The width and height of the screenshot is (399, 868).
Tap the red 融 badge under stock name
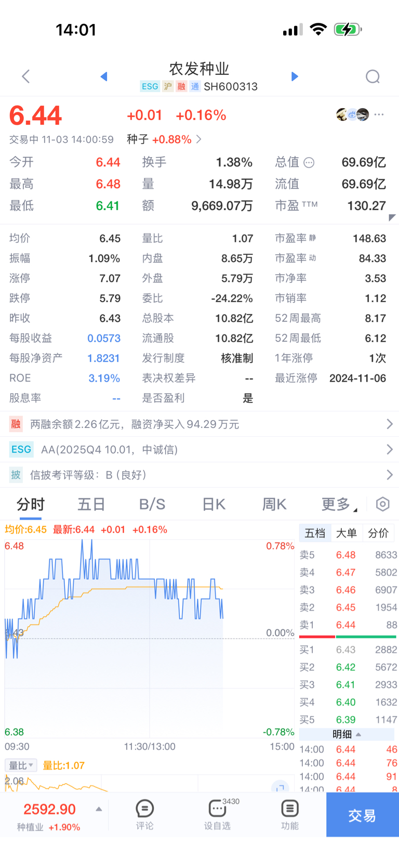[x=181, y=86]
